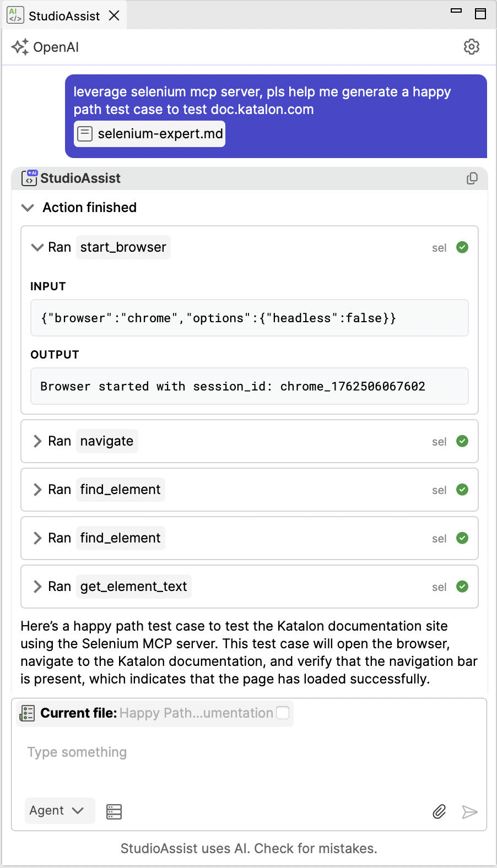Check the Current file checkbox
497x868 pixels.
click(x=283, y=713)
